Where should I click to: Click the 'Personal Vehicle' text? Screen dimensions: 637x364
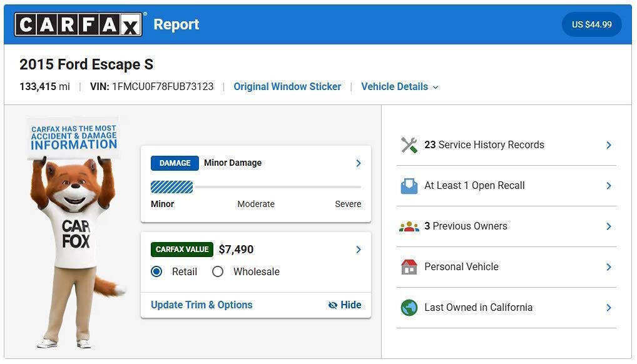point(462,266)
